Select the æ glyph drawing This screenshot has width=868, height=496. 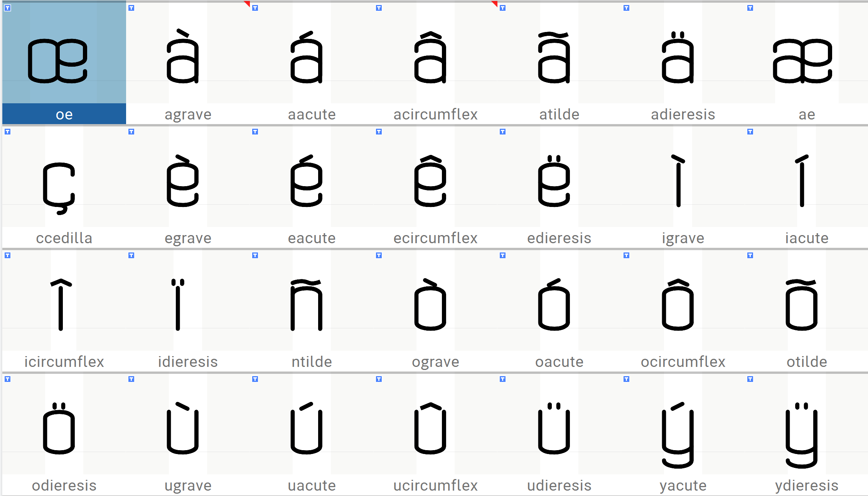pos(802,61)
